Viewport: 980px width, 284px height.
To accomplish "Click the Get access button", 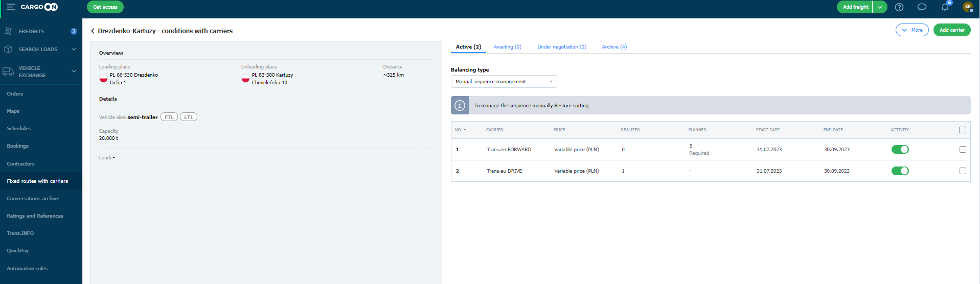I will 105,7.
